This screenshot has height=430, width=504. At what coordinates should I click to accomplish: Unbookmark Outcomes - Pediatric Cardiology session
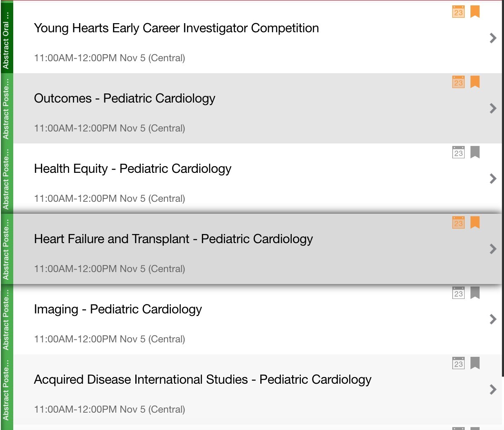(x=475, y=82)
